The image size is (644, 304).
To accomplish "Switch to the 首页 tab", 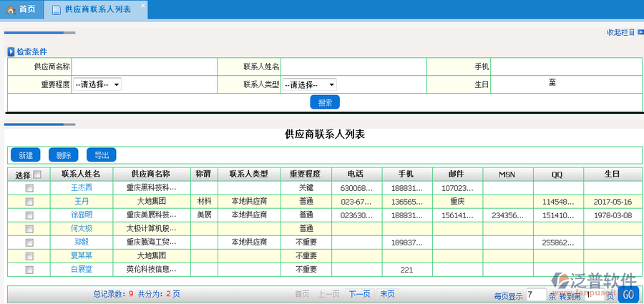I will [21, 9].
